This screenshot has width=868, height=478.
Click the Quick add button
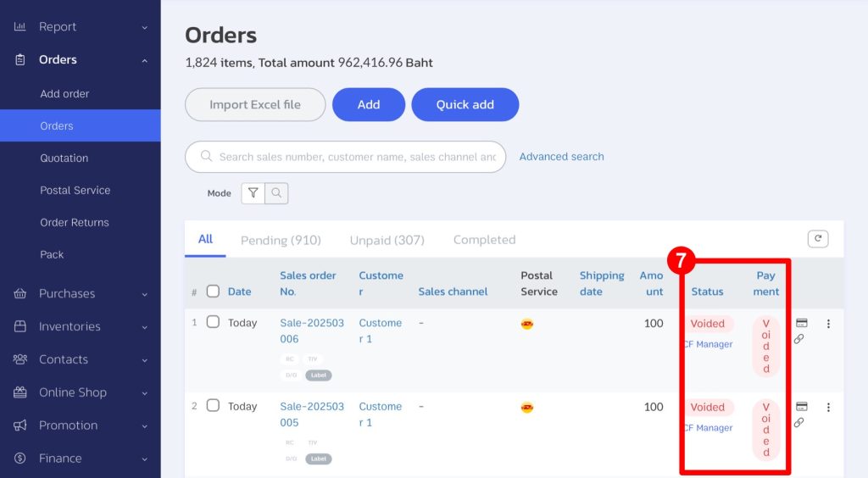tap(465, 104)
